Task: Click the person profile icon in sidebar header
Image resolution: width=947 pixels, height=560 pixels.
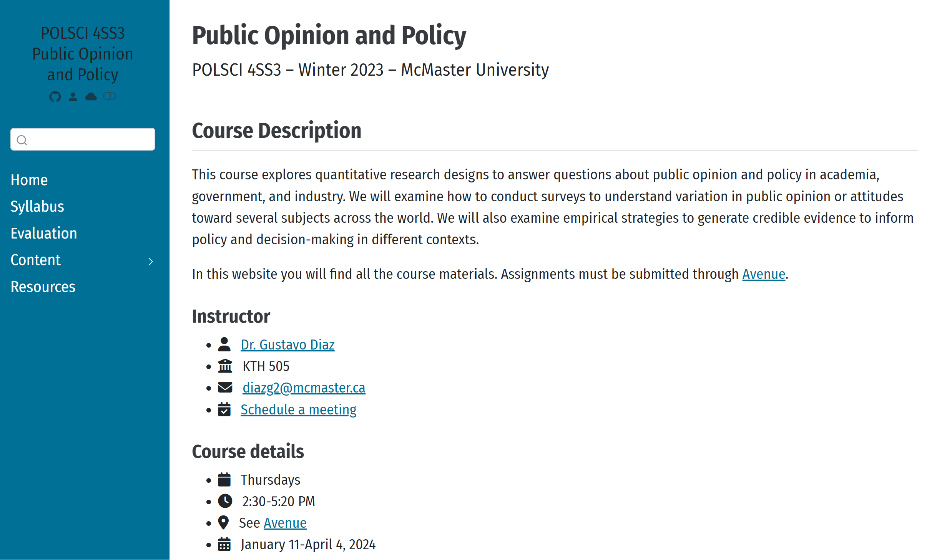Action: pyautogui.click(x=73, y=96)
